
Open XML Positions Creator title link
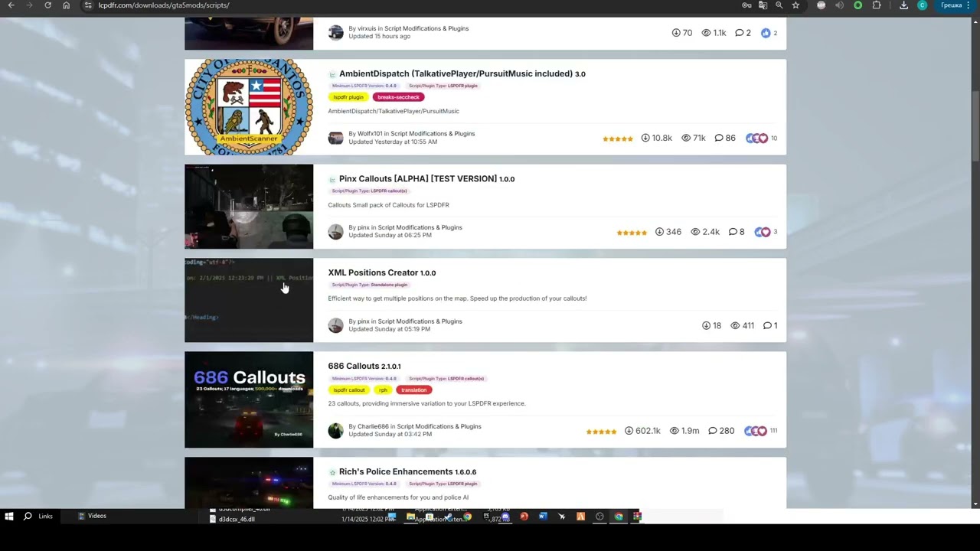373,272
